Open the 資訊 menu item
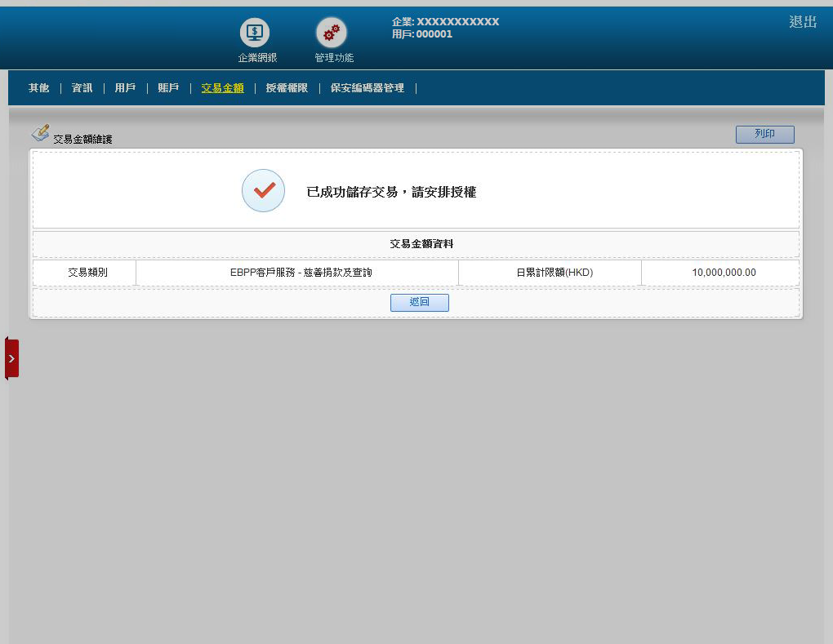 point(82,88)
